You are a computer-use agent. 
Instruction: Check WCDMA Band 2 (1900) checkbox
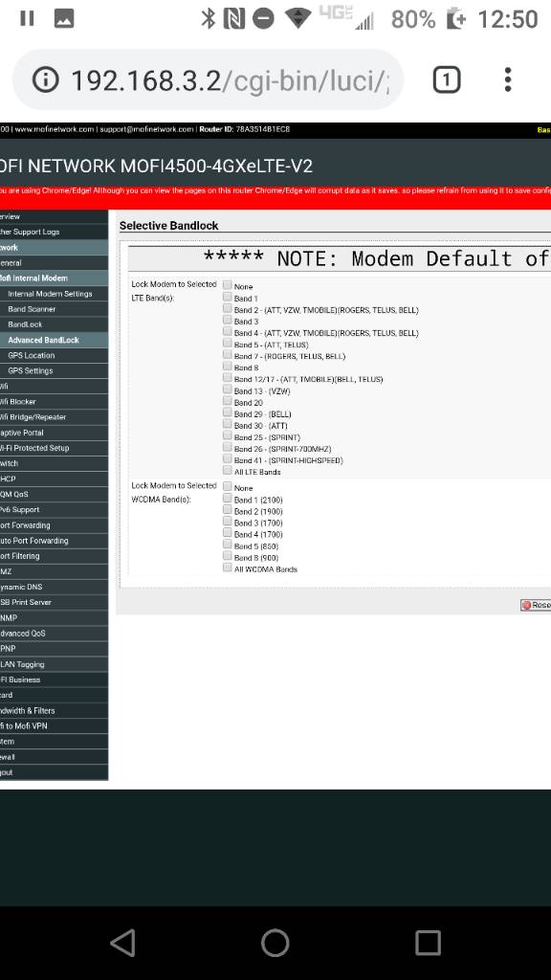tap(228, 509)
